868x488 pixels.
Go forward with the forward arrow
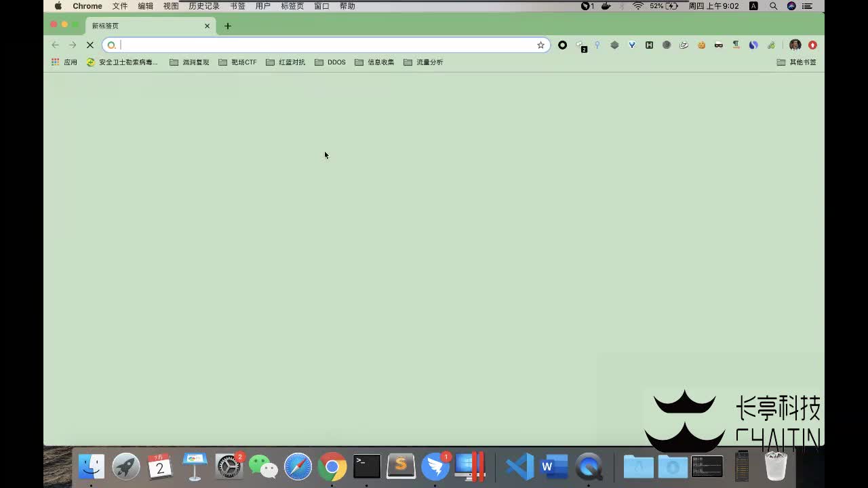pos(73,45)
